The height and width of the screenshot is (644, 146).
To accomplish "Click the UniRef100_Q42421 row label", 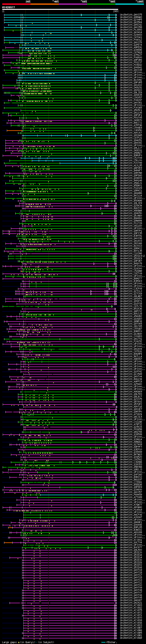I will click(131, 602).
